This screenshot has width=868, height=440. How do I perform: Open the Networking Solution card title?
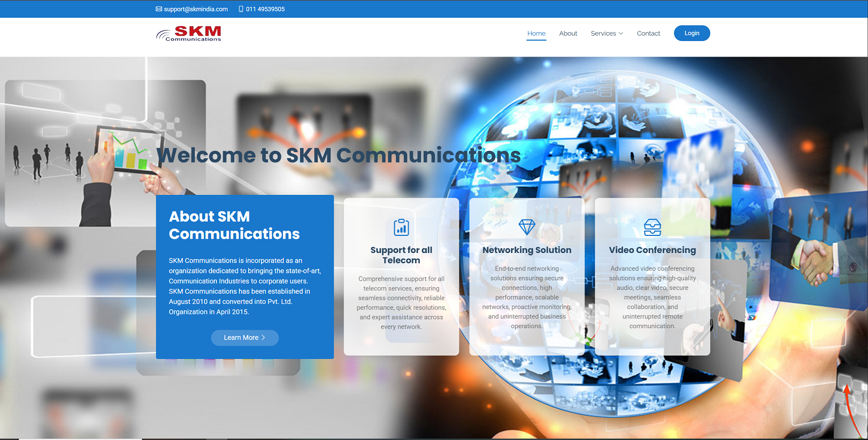527,250
